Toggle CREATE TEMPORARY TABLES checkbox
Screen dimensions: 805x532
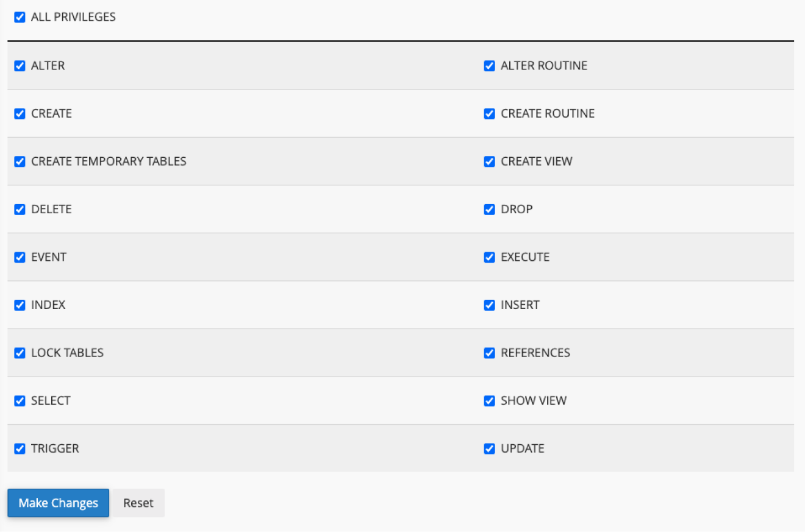tap(20, 161)
